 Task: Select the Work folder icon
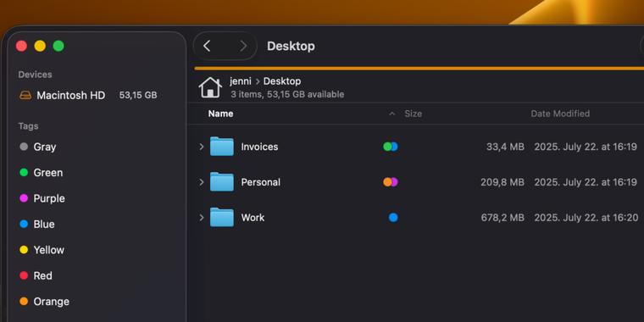tap(222, 217)
